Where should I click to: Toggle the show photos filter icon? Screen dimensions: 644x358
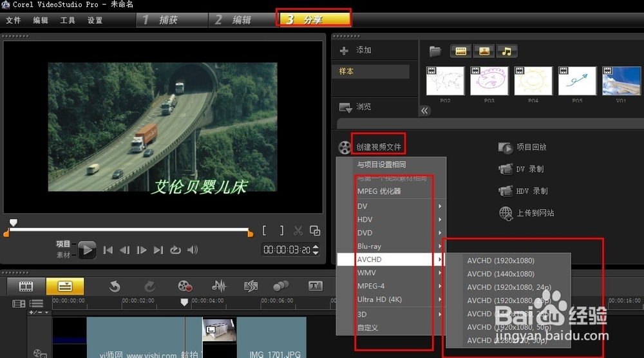click(x=484, y=52)
